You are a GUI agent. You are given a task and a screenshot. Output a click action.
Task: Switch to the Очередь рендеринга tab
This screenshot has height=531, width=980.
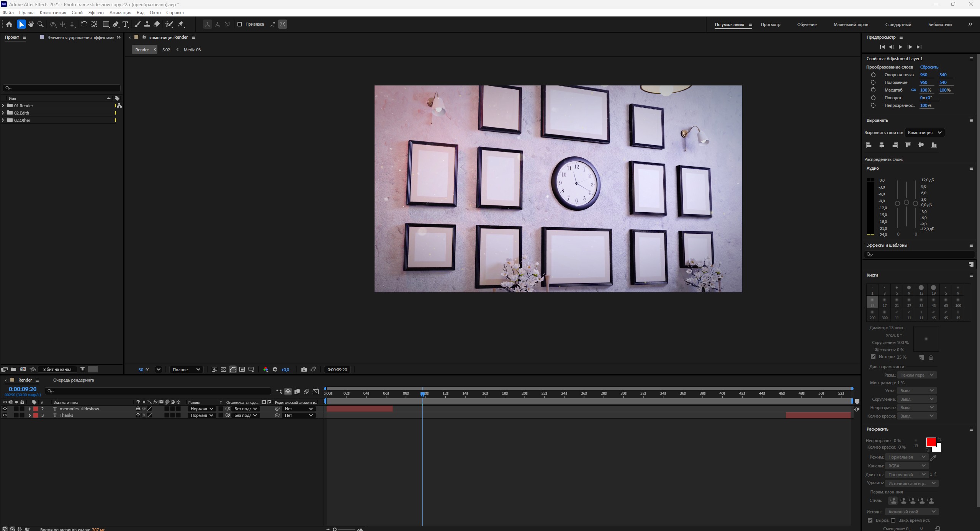74,380
